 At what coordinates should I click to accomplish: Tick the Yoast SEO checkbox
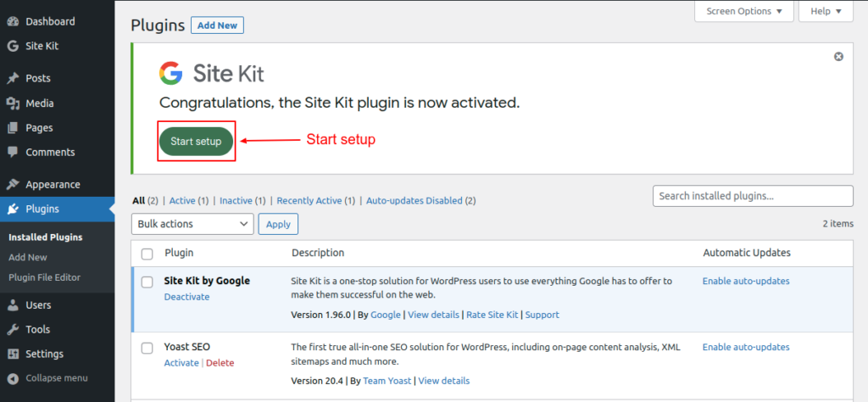[147, 349]
